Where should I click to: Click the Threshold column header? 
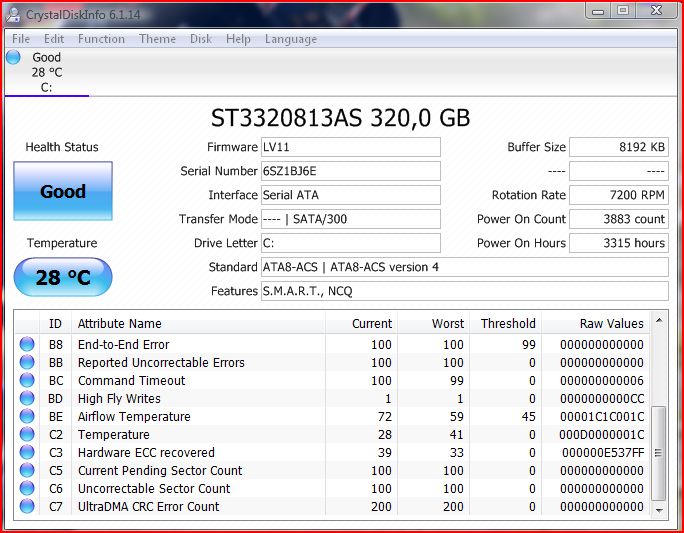(506, 324)
